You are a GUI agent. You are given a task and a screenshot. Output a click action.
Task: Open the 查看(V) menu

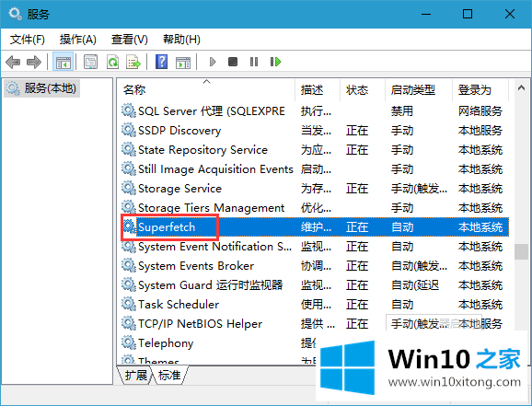point(129,40)
